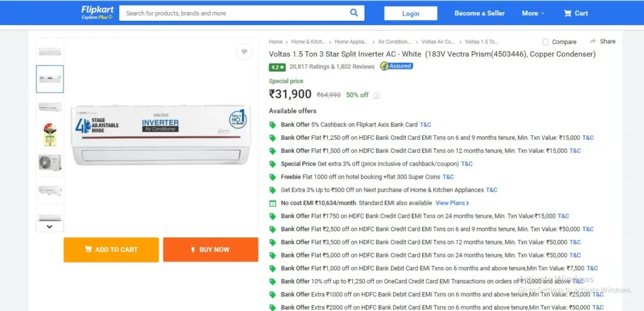Click Become a Seller link
The image size is (644, 311).
point(479,13)
